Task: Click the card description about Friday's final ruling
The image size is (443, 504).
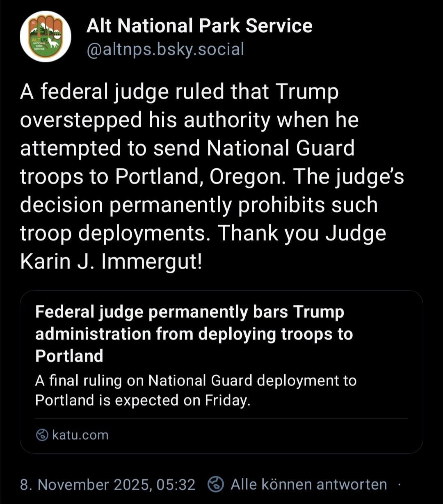Action: tap(196, 390)
